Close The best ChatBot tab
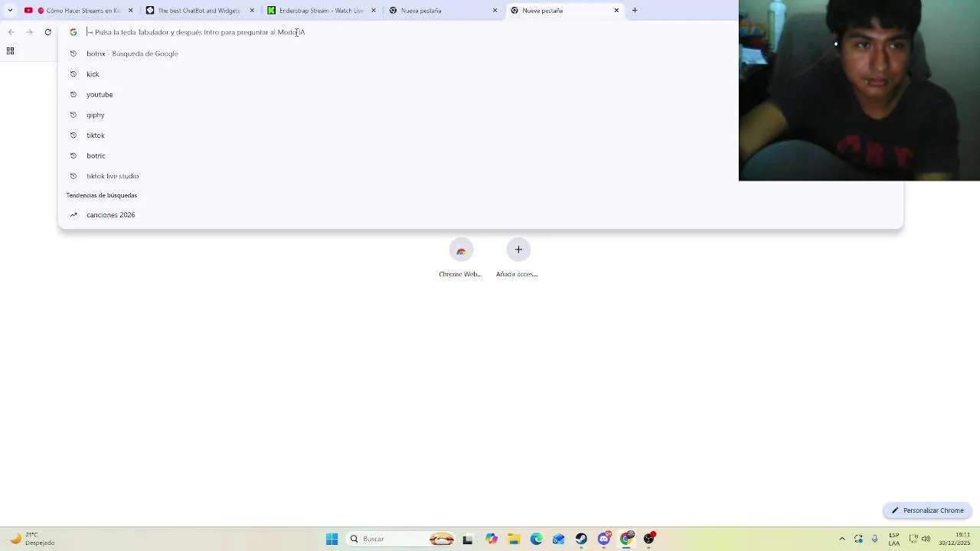This screenshot has width=980, height=551. pos(252,11)
